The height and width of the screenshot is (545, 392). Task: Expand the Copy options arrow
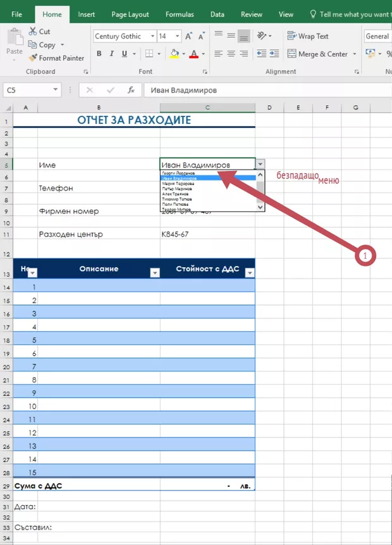[x=63, y=44]
